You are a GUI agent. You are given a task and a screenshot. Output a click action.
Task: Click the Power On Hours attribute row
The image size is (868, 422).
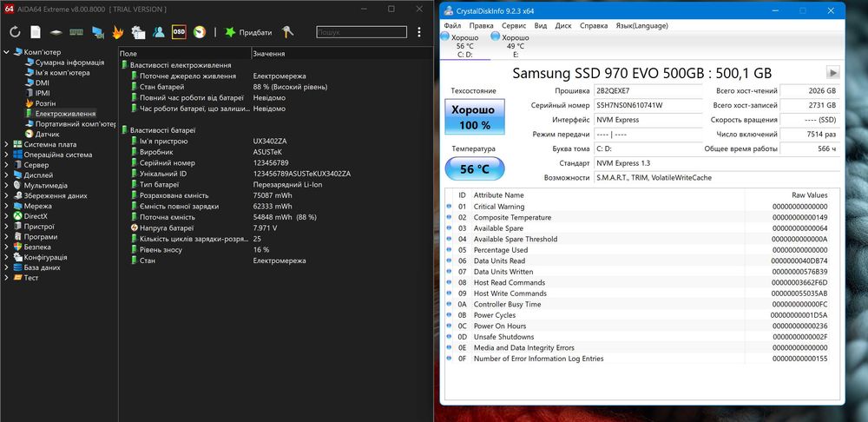(x=642, y=326)
